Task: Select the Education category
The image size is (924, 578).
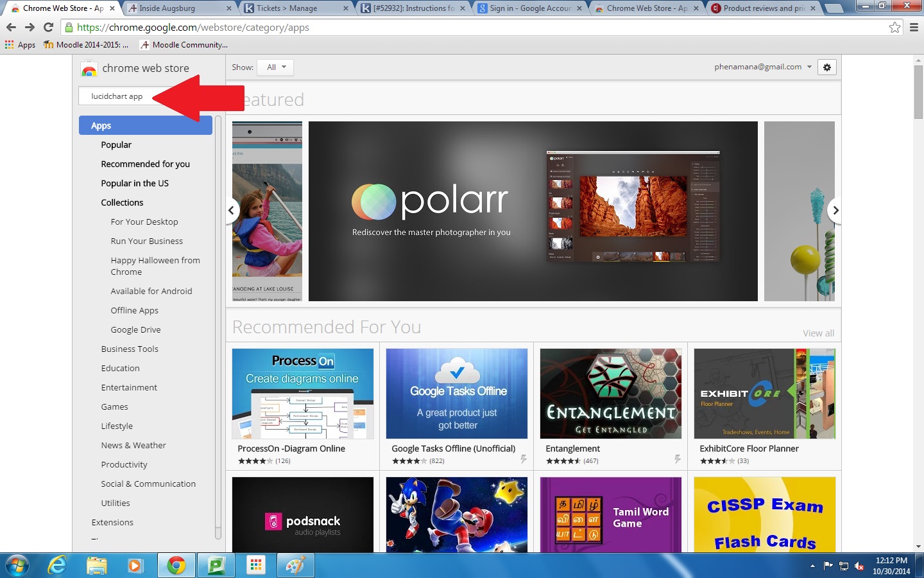Action: point(120,369)
